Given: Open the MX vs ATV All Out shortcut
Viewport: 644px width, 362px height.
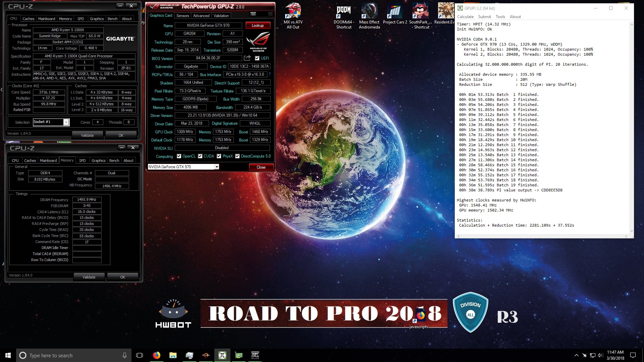Looking at the screenshot, I should 293,16.
